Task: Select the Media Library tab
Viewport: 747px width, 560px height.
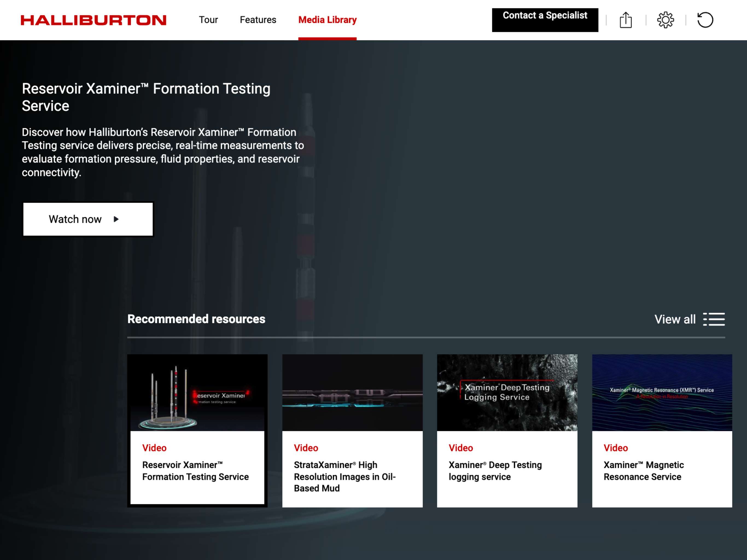Action: [x=327, y=20]
